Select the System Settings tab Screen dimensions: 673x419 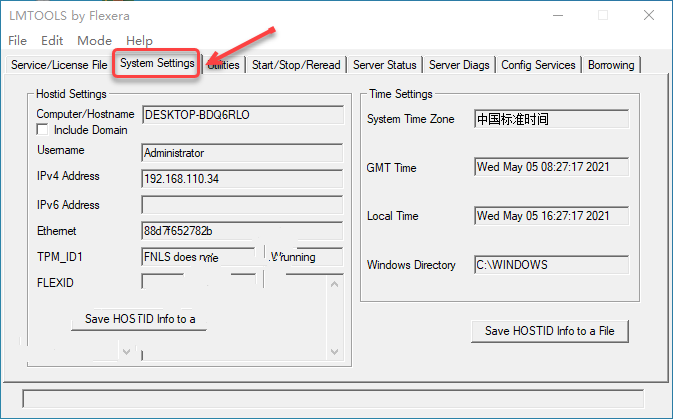pyautogui.click(x=157, y=63)
